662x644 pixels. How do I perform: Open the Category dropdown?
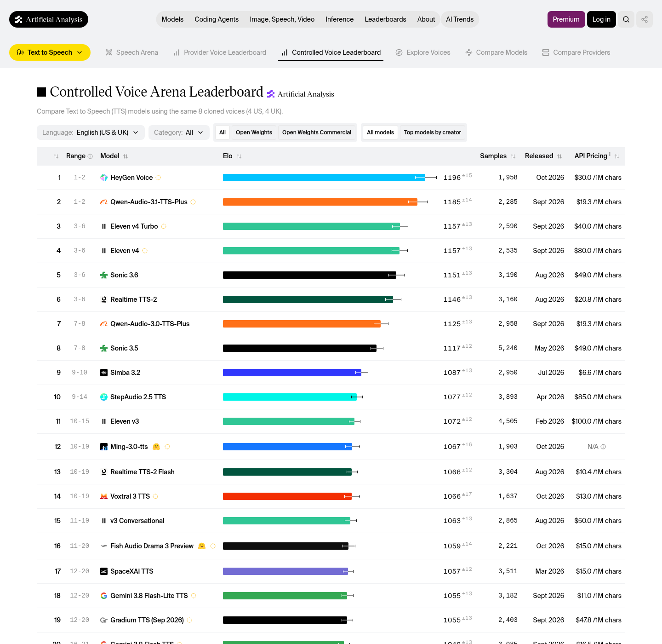click(179, 132)
